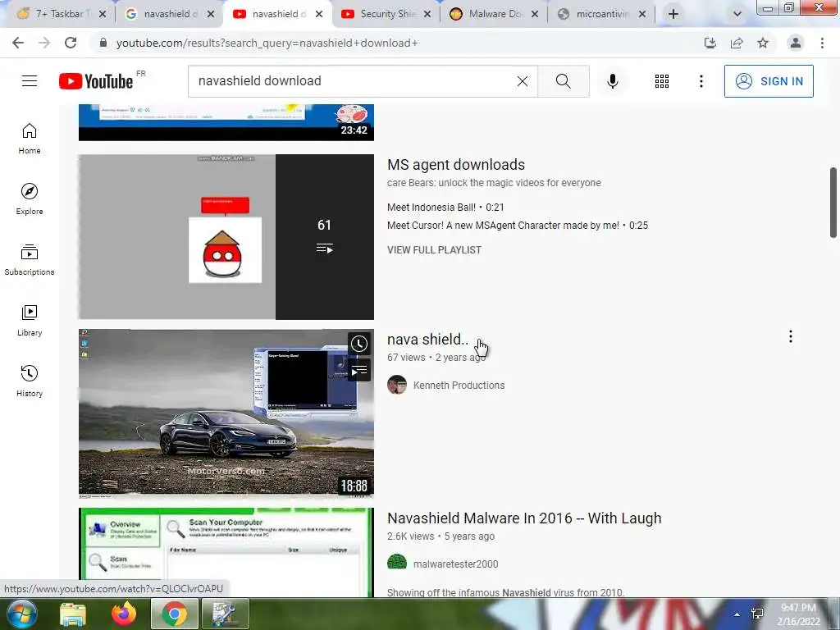Viewport: 840px width, 630px height.
Task: Open the Windows Start button
Action: pyautogui.click(x=21, y=614)
